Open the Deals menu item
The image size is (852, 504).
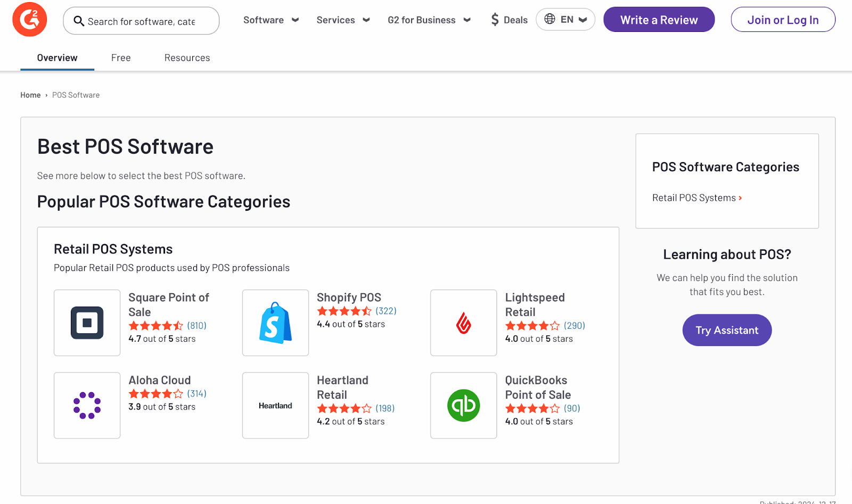coord(509,20)
